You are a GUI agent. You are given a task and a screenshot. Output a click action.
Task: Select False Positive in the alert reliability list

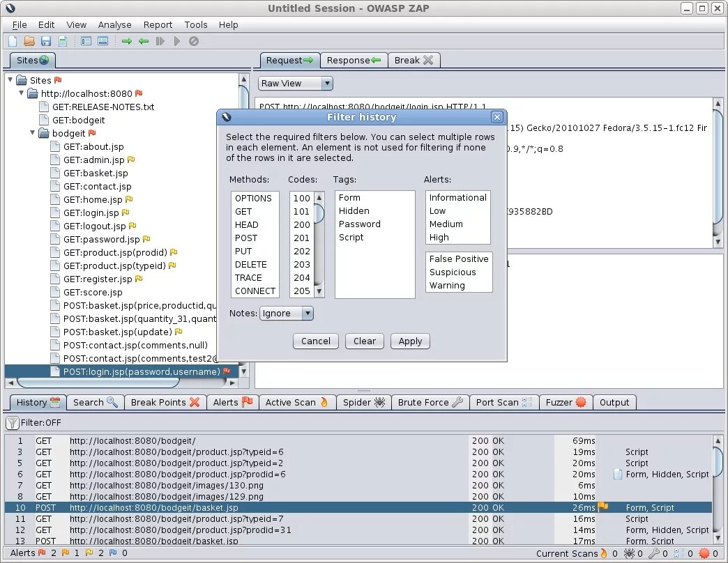pyautogui.click(x=459, y=259)
